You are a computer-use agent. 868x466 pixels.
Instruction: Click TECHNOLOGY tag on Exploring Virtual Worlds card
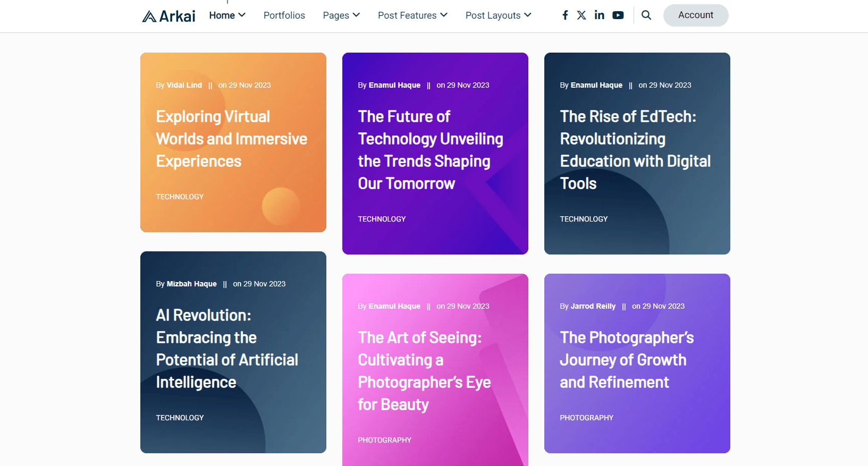point(180,197)
